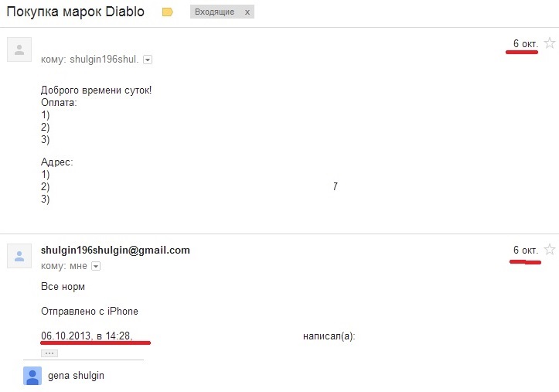559x392 pixels.
Task: Click the blue gena shulgin avatar icon
Action: click(x=32, y=376)
